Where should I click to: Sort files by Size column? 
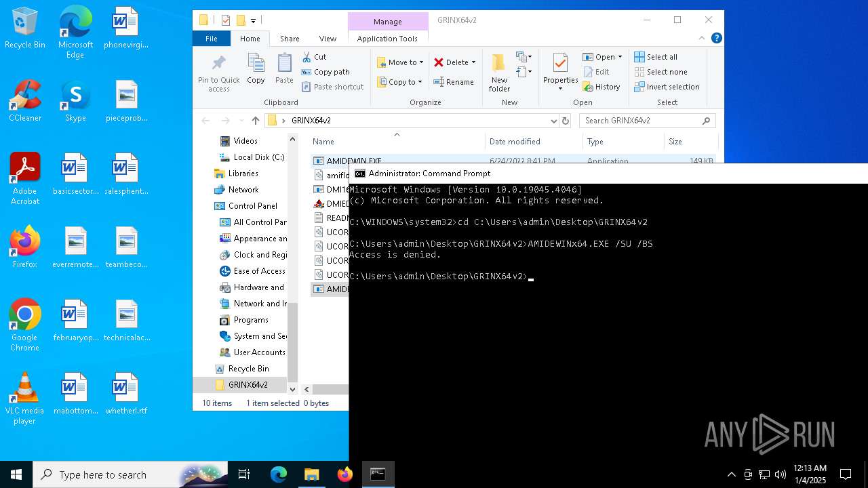690,142
